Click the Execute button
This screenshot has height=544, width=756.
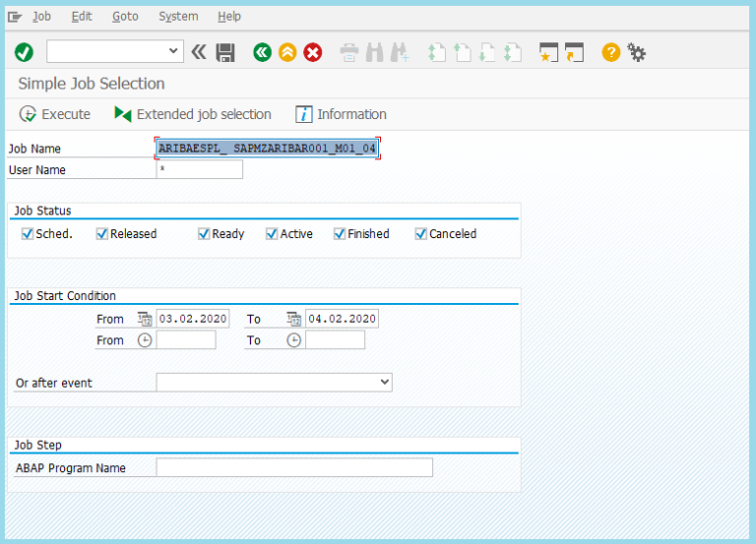[54, 114]
